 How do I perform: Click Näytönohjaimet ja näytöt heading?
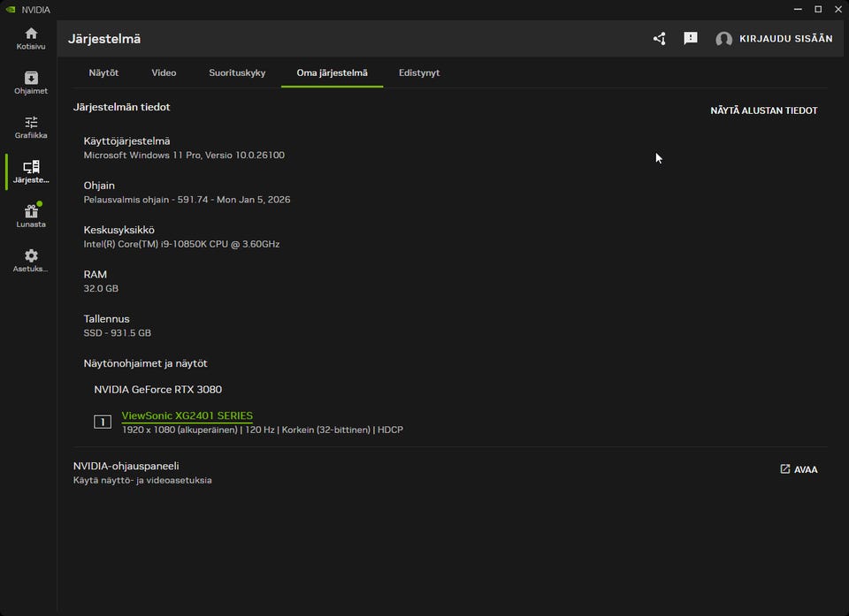pyautogui.click(x=145, y=363)
